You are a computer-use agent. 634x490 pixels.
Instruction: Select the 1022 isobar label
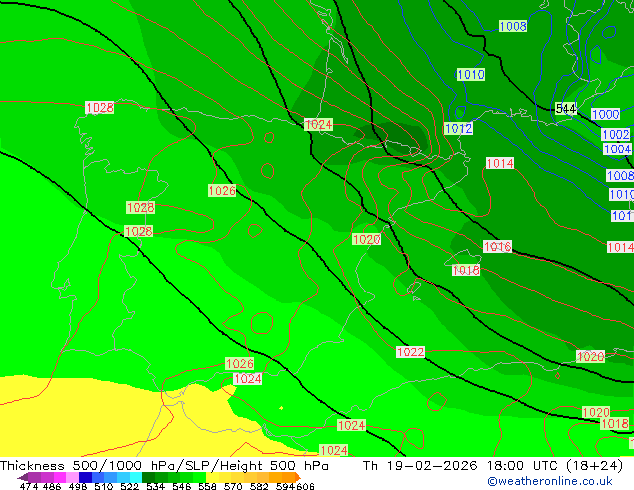coord(410,352)
